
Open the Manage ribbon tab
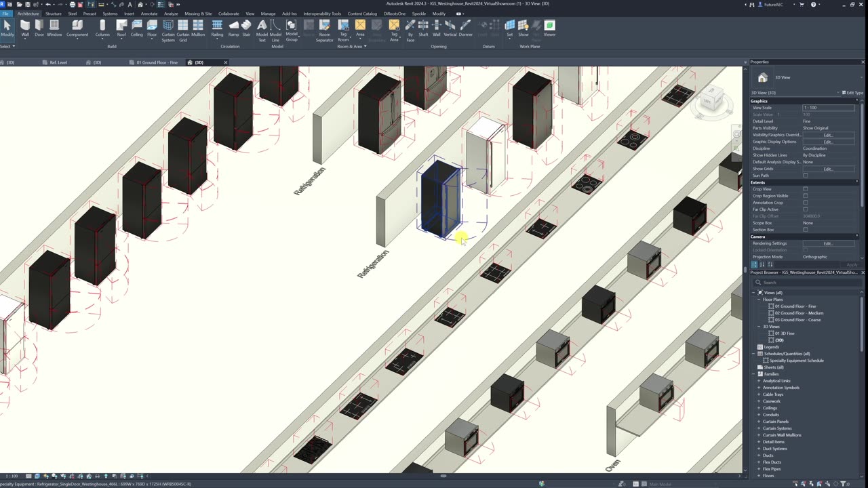269,14
